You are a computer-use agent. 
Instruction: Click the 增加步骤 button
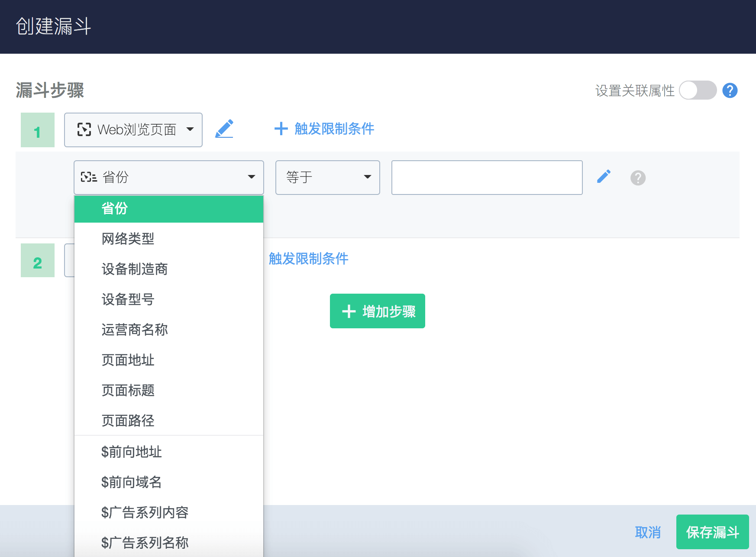tap(377, 311)
